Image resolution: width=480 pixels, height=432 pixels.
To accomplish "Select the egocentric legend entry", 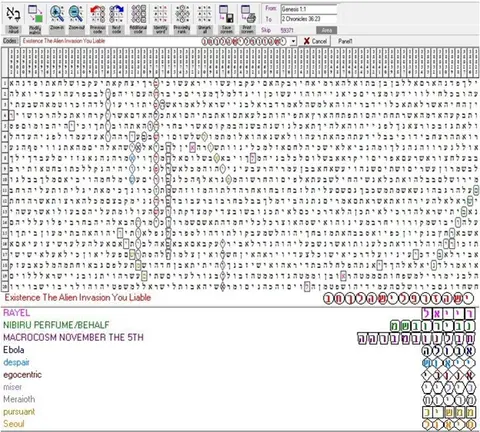I will tap(22, 374).
